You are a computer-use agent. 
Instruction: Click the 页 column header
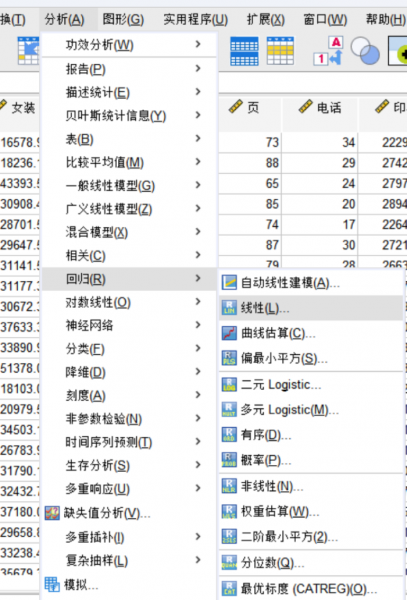250,114
